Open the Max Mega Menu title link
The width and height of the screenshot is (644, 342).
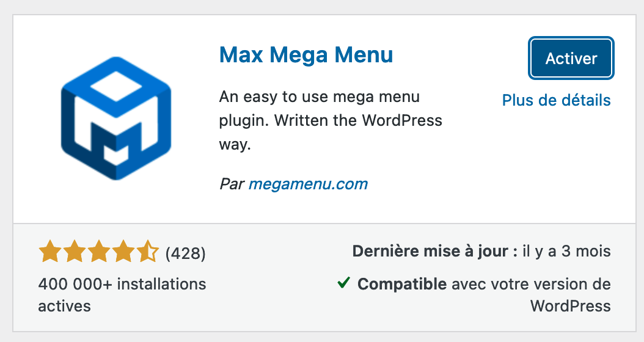click(306, 56)
